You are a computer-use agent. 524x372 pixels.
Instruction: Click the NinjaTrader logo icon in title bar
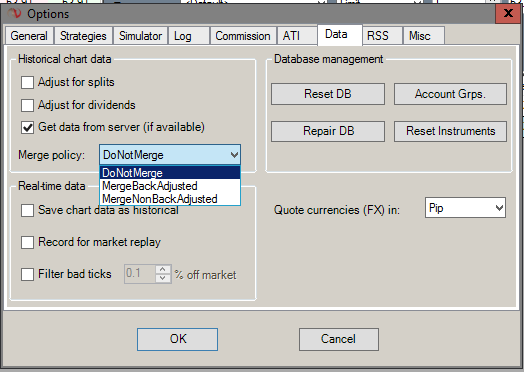click(x=15, y=13)
